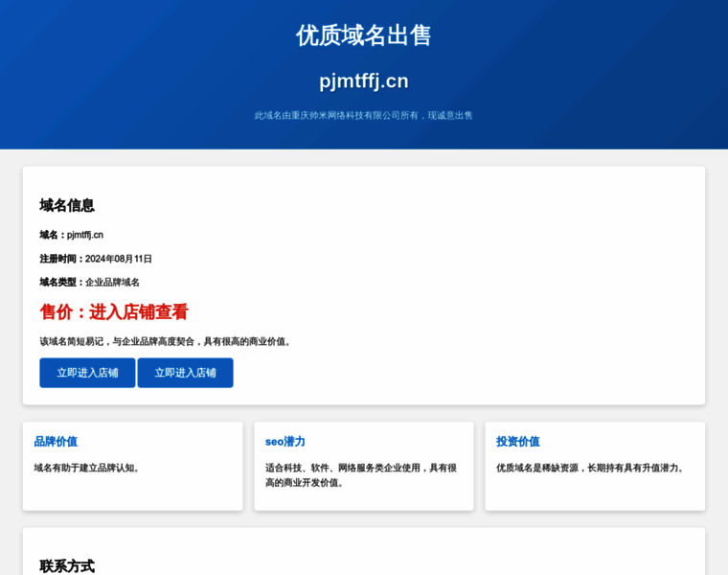Click the 售价 label in the price line
Screen dimensions: 728x575
point(57,312)
